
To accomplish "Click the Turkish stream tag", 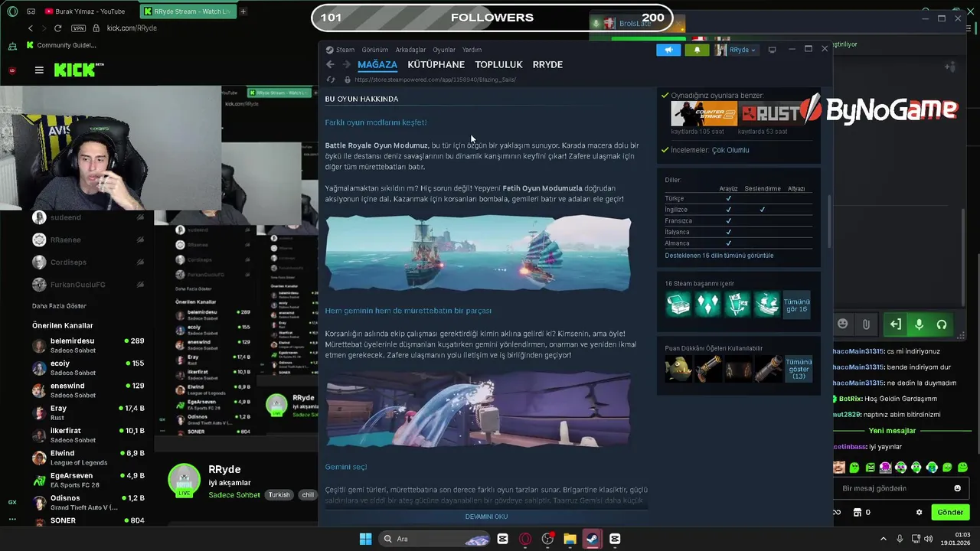I will (x=279, y=495).
